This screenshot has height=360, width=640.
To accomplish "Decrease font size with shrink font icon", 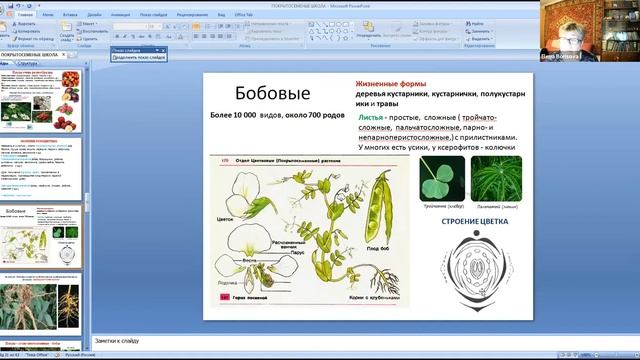I will (175, 27).
